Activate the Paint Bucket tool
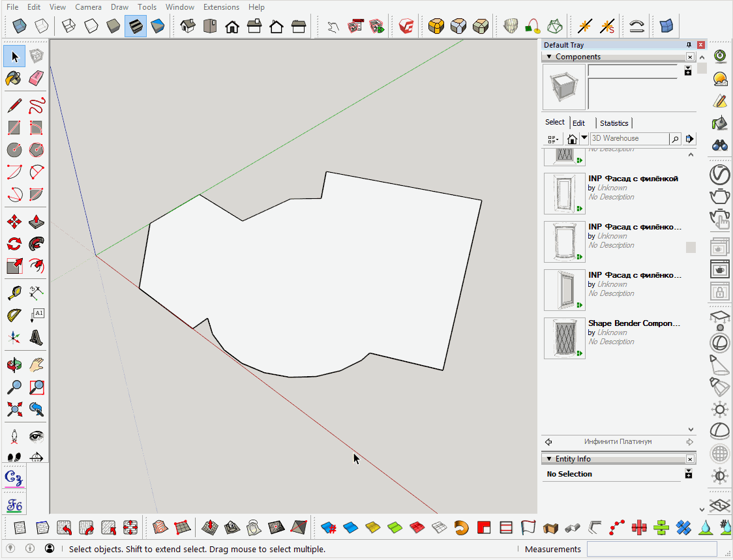Image resolution: width=733 pixels, height=560 pixels. (x=14, y=78)
